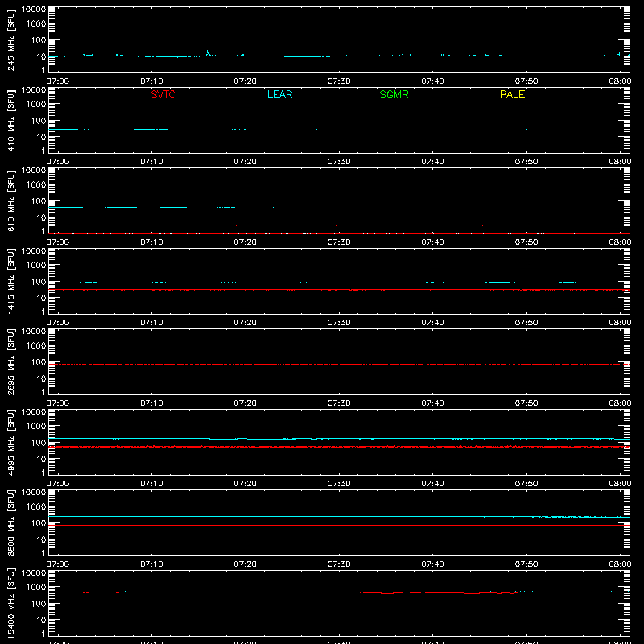Viewport: 644px width, 644px height.
Task: Click the 07:50 tick label under 2695 MHz plot
Action: pos(526,403)
